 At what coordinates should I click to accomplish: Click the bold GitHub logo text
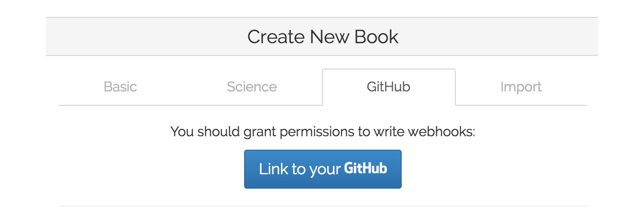point(365,169)
